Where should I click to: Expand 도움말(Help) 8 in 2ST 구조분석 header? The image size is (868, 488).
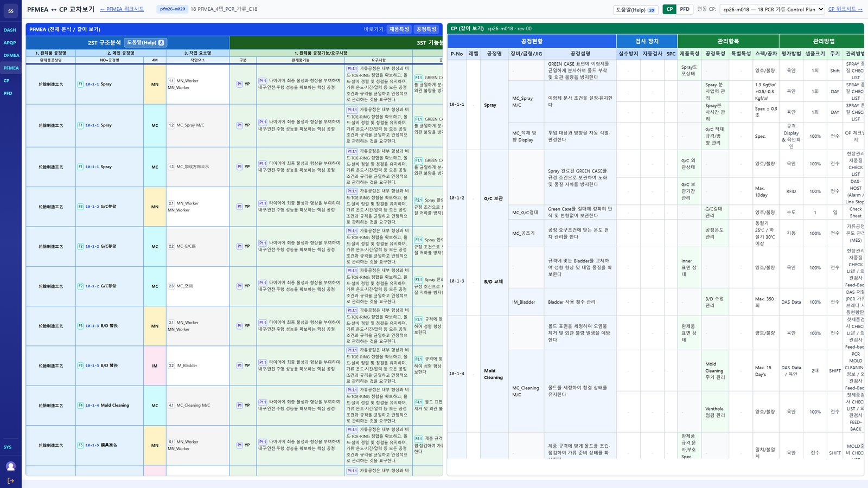145,42
